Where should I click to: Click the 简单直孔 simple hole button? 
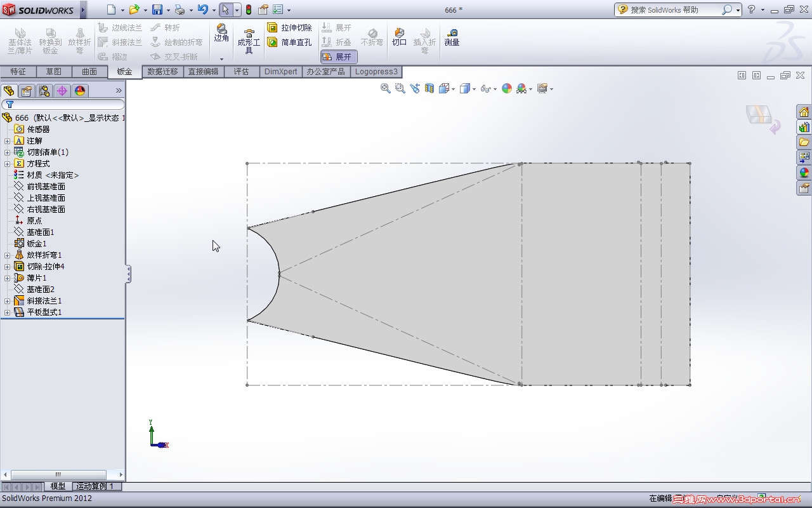(x=289, y=43)
